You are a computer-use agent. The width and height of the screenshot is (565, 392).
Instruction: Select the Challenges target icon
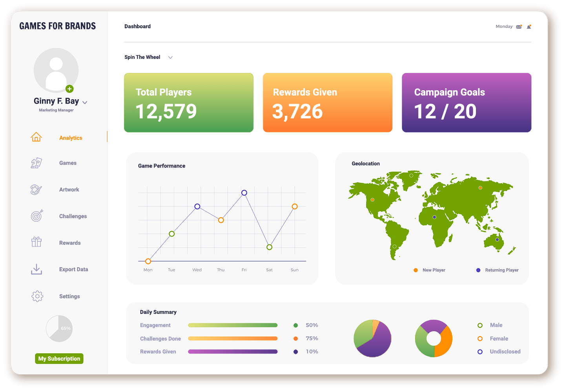[x=36, y=216]
